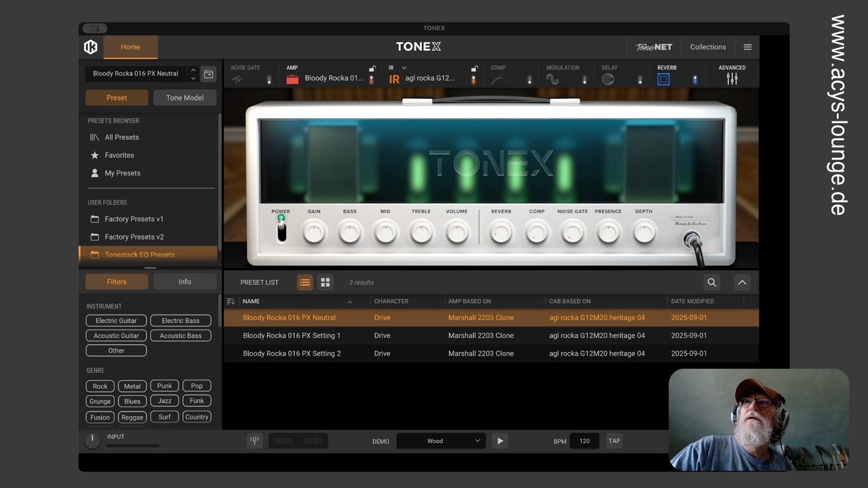868x488 pixels.
Task: Filter by Acoustic Bass instrument
Action: pos(180,335)
